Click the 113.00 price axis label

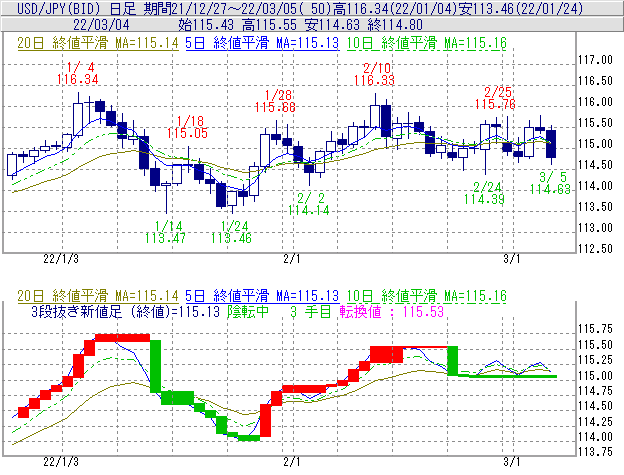(595, 228)
